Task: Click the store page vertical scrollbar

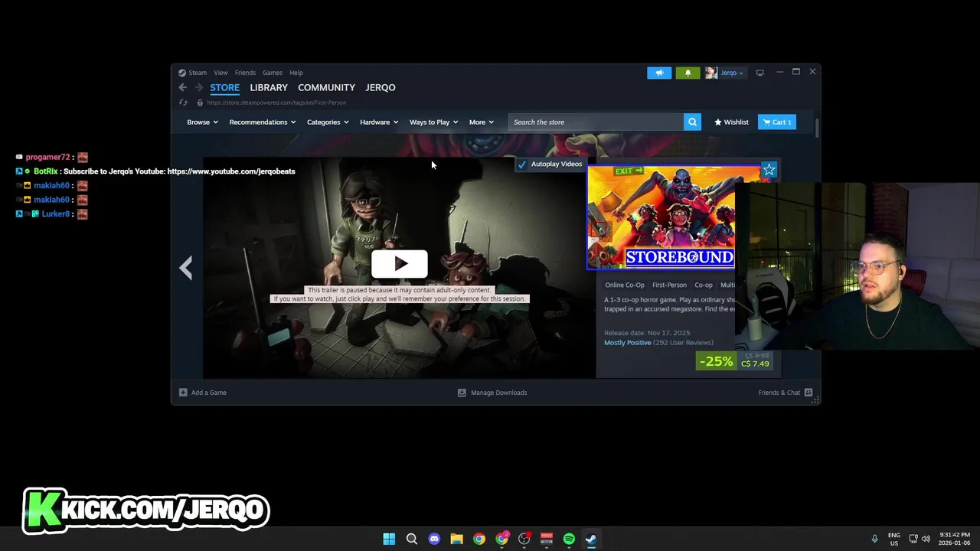Action: coord(817,128)
